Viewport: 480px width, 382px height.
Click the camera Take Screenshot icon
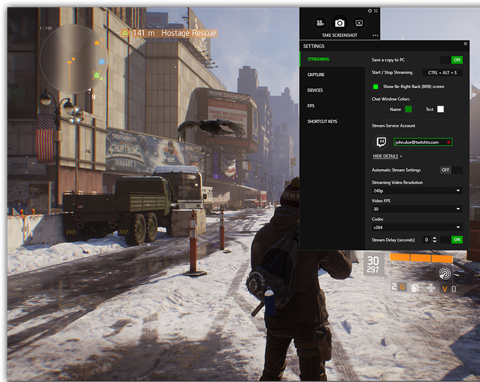point(339,23)
